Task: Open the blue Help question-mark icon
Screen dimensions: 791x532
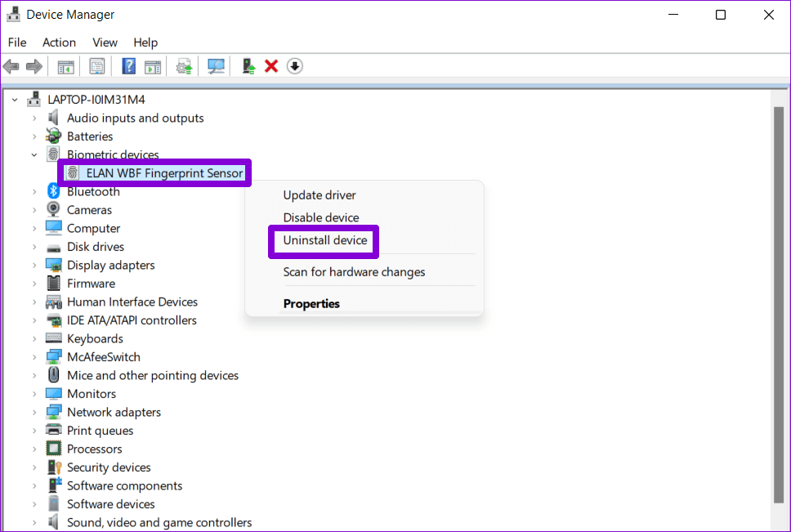Action: click(128, 66)
